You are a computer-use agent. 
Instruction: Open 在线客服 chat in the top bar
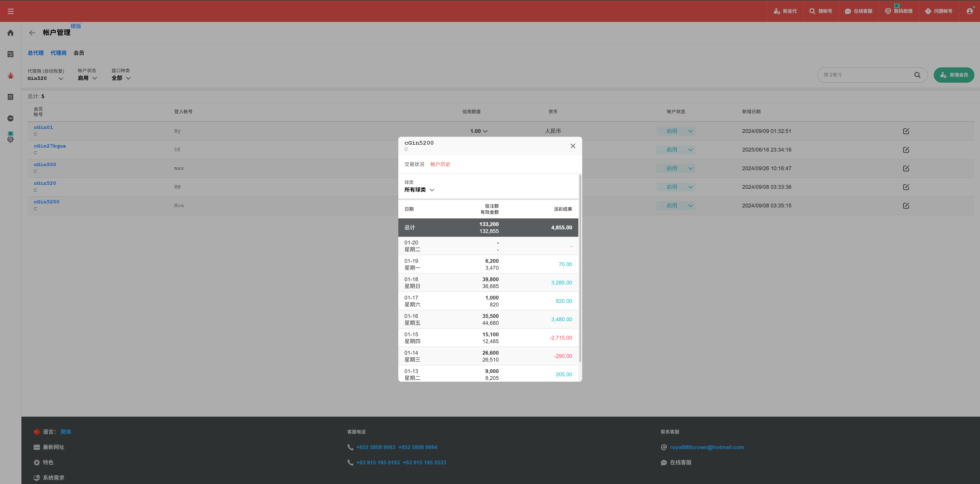(x=858, y=11)
